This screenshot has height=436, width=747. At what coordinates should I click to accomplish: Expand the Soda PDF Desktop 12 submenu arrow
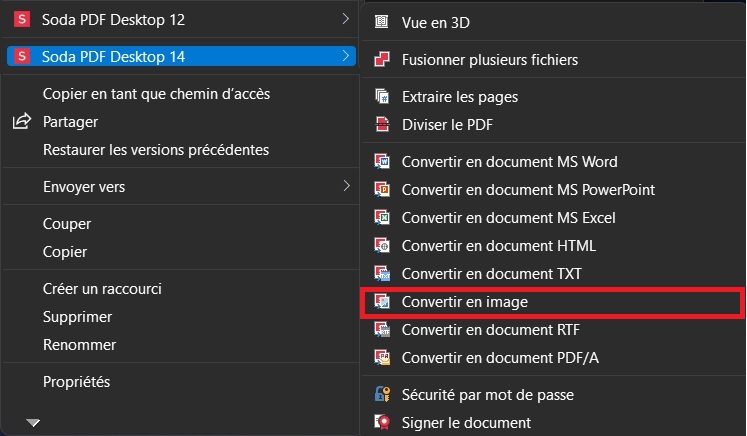pos(345,19)
